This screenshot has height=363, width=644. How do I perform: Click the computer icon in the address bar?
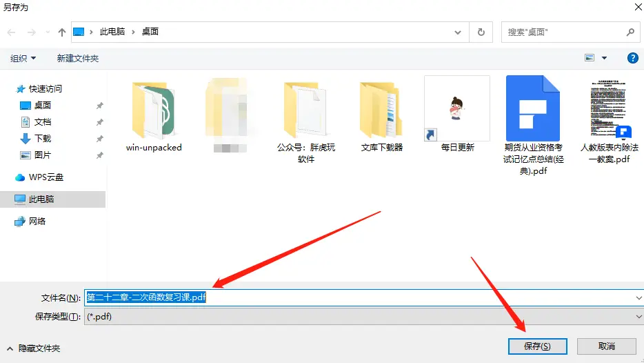[79, 32]
